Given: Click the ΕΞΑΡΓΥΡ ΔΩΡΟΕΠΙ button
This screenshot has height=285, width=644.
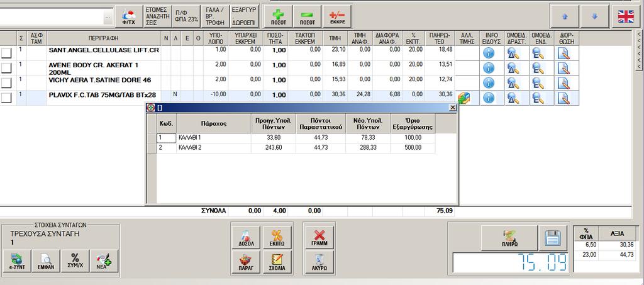Looking at the screenshot, I should pyautogui.click(x=245, y=17).
